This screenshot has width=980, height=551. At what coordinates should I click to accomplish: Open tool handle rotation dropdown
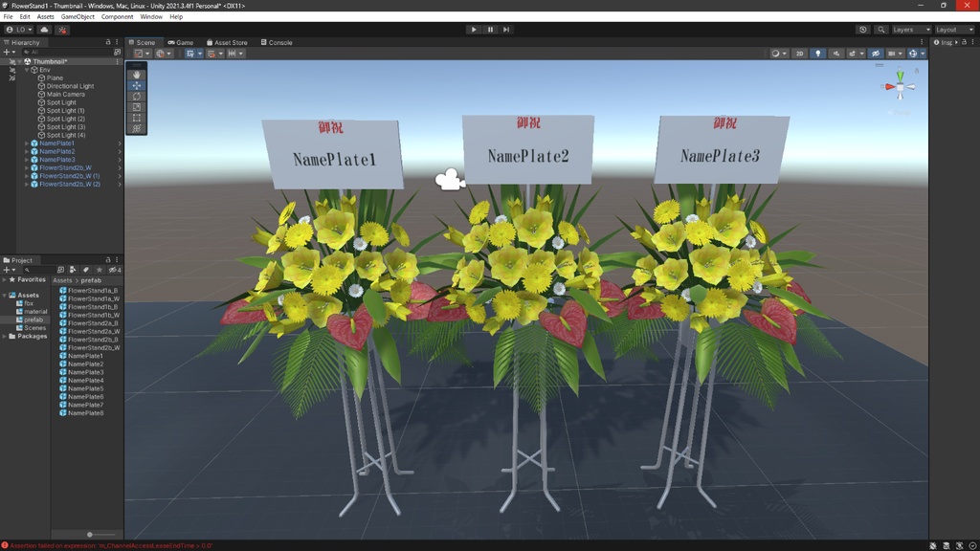pos(164,54)
